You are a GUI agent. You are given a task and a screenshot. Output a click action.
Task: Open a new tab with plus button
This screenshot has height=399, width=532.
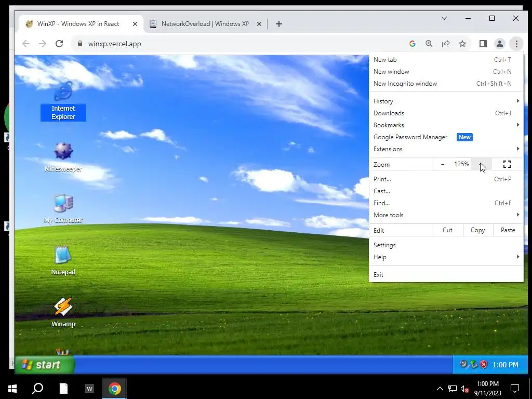(x=279, y=24)
